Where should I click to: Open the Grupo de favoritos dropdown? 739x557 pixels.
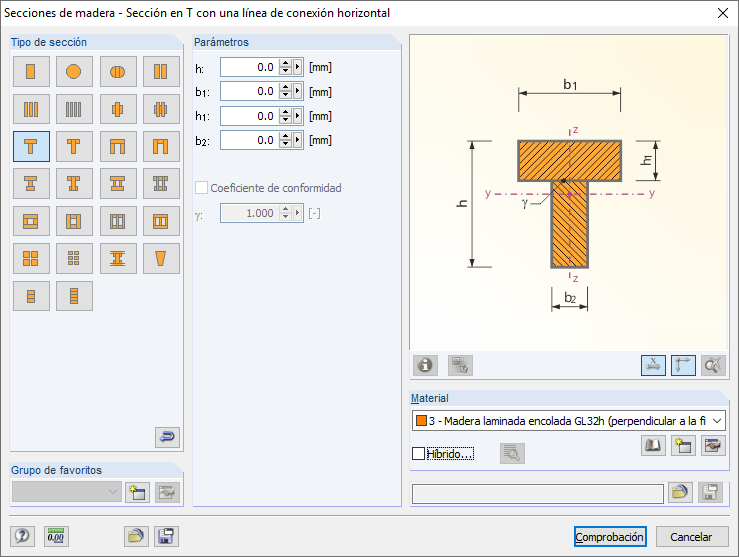[x=66, y=492]
